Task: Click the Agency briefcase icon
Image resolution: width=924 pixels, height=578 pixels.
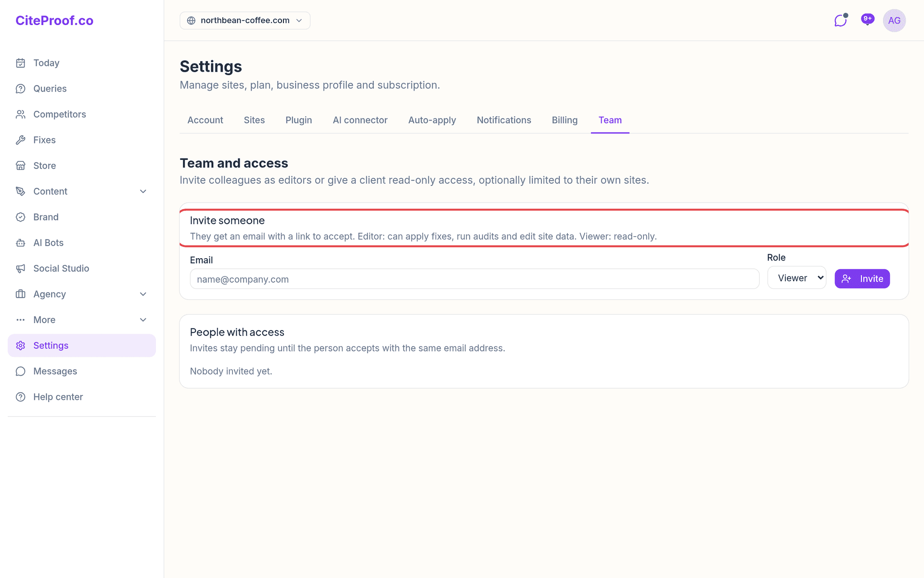Action: (x=20, y=294)
